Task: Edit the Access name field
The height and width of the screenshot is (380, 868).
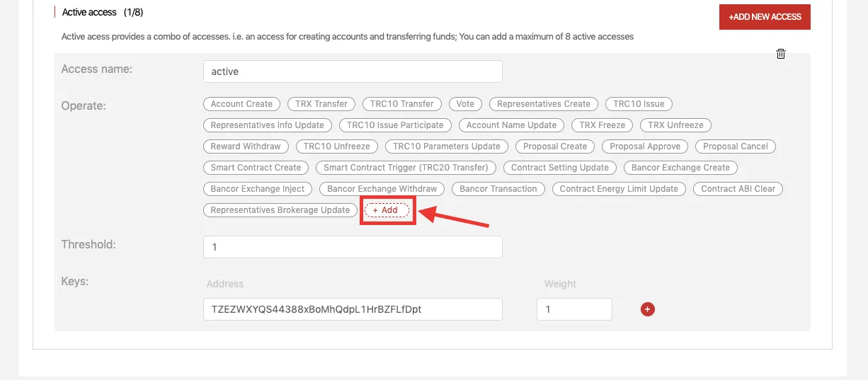Action: tap(353, 71)
